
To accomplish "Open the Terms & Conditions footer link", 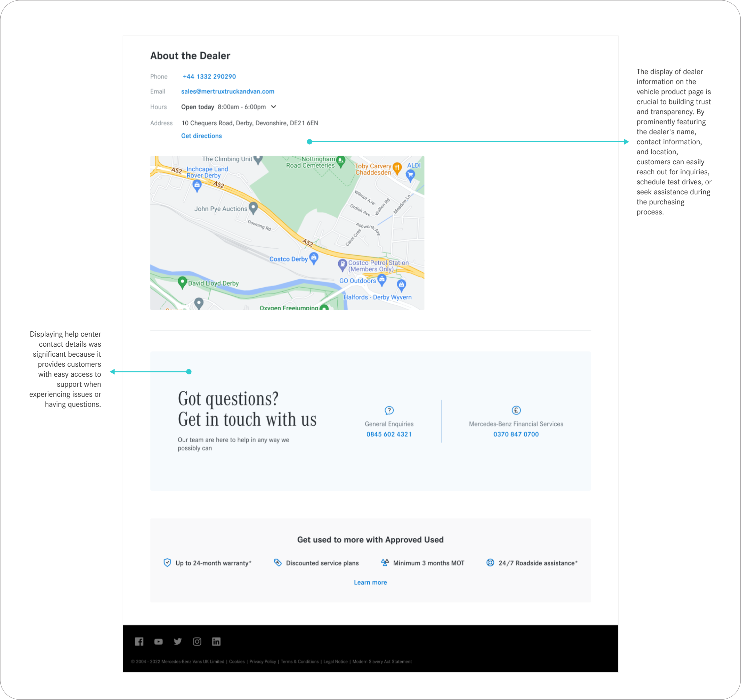I will coord(300,662).
